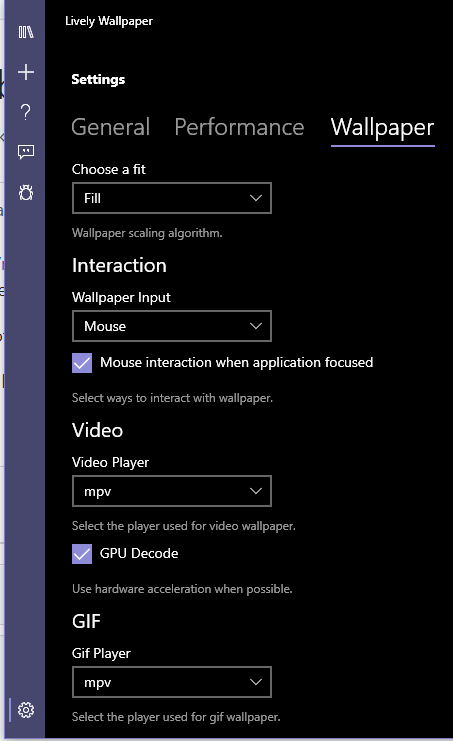
Task: Open the Help question mark icon
Action: [x=26, y=112]
